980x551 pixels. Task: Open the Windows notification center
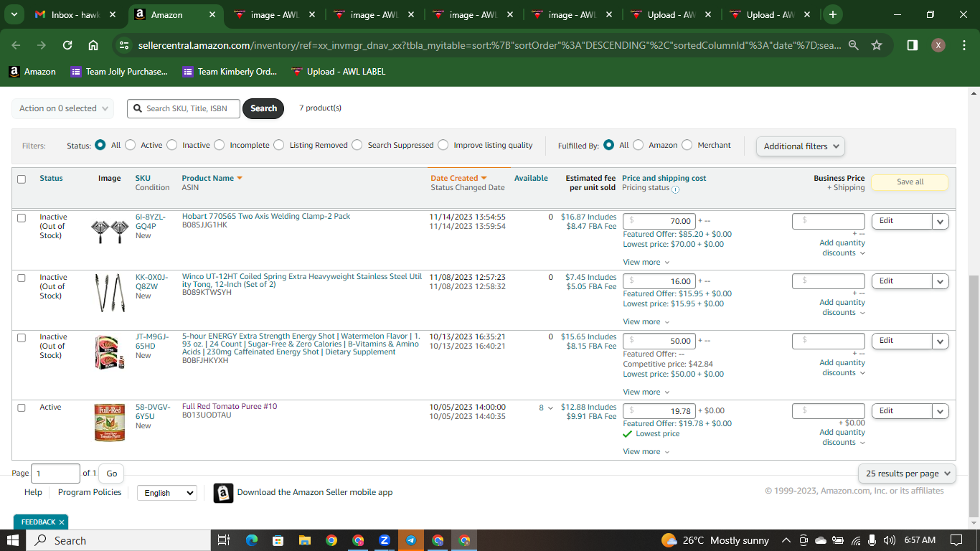(956, 540)
